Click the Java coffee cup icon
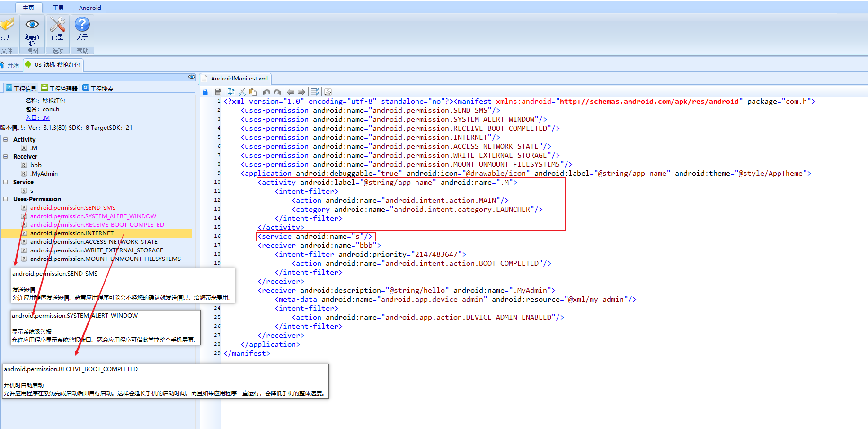Viewport: 868px width, 429px height. coord(328,92)
